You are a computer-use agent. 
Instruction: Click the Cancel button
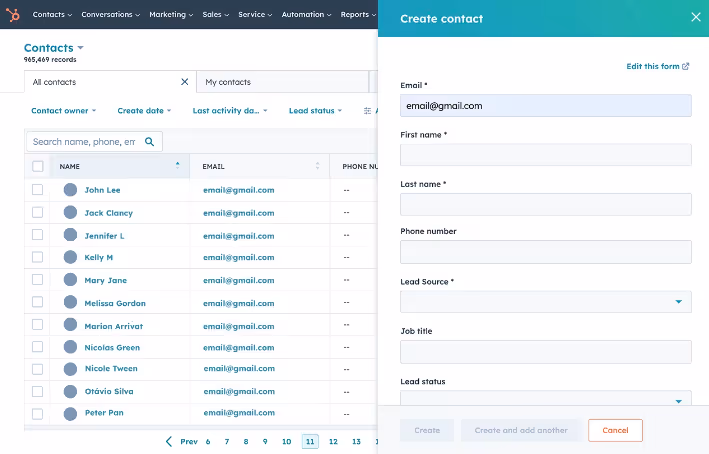(x=615, y=430)
